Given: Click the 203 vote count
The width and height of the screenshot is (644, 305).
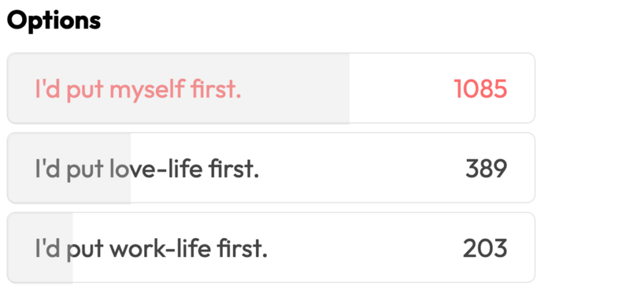Looking at the screenshot, I should [x=485, y=249].
